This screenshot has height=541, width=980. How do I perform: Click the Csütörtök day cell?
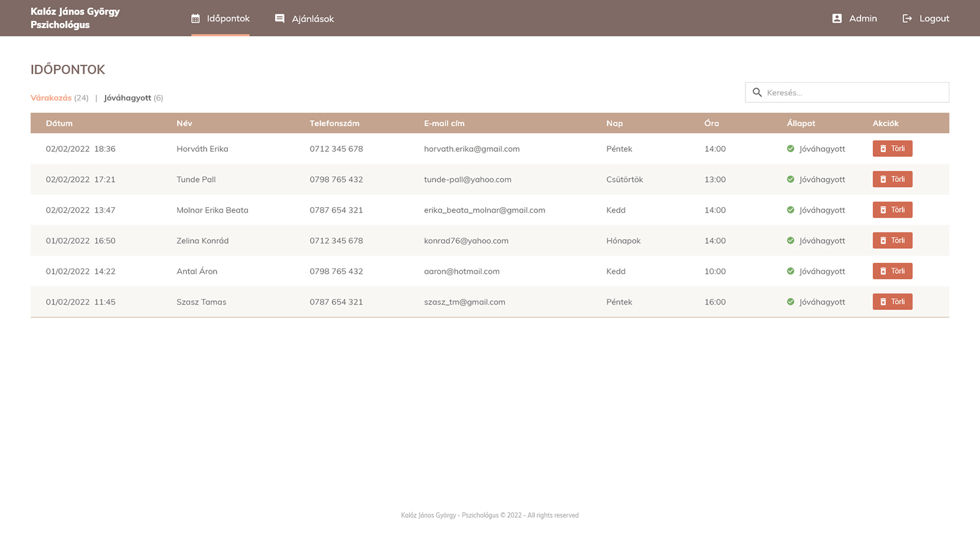[x=625, y=180]
